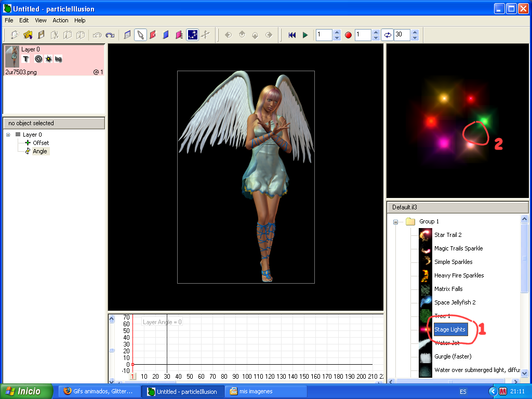The width and height of the screenshot is (532, 399).
Task: Switch to Gifs animados Firefox taskbar window
Action: click(98, 391)
